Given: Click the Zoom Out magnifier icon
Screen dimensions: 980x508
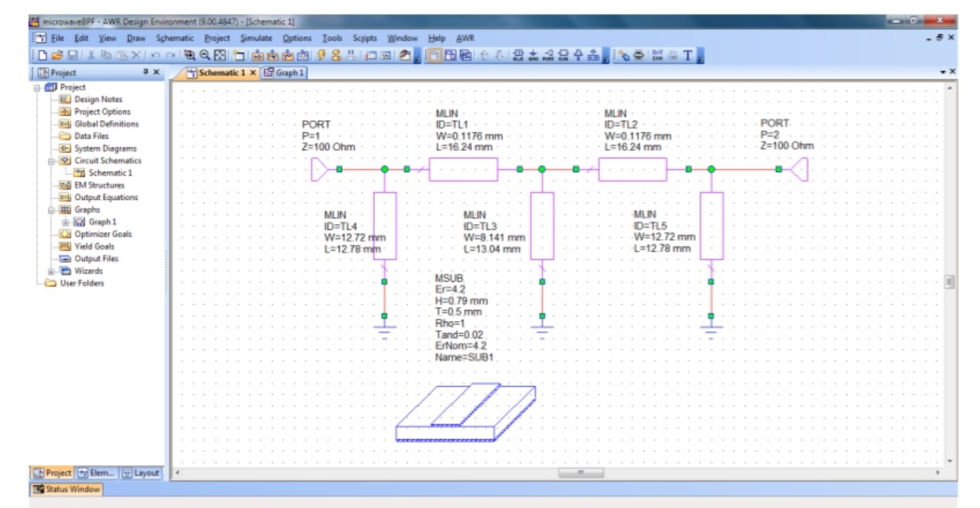Looking at the screenshot, I should (x=205, y=55).
